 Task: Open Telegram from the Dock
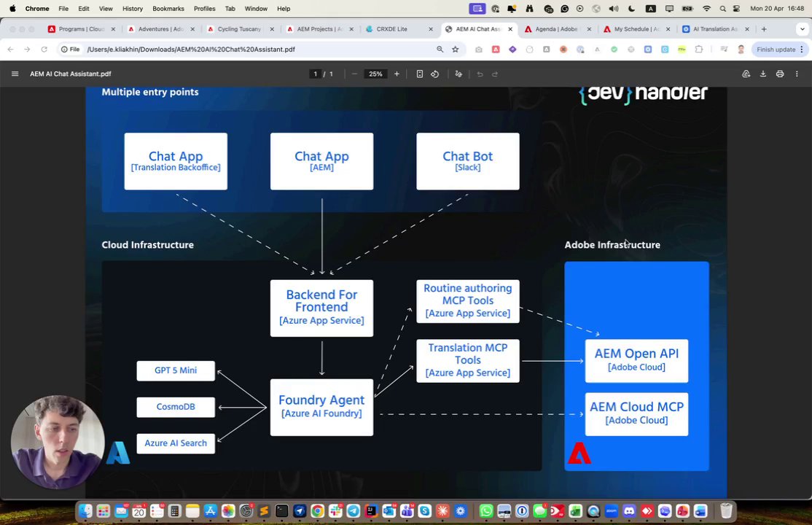click(354, 511)
